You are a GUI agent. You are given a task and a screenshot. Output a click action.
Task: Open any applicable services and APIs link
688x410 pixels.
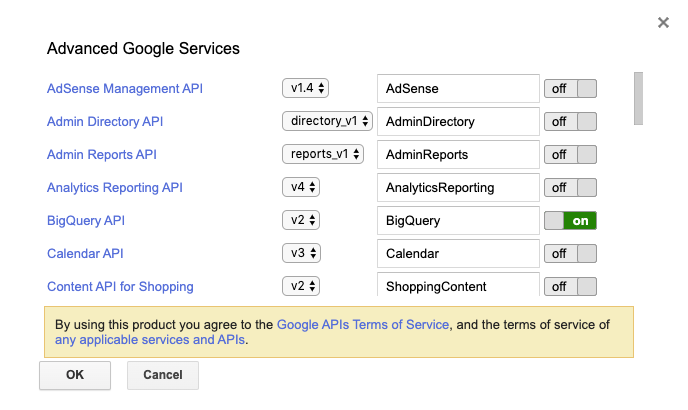150,340
